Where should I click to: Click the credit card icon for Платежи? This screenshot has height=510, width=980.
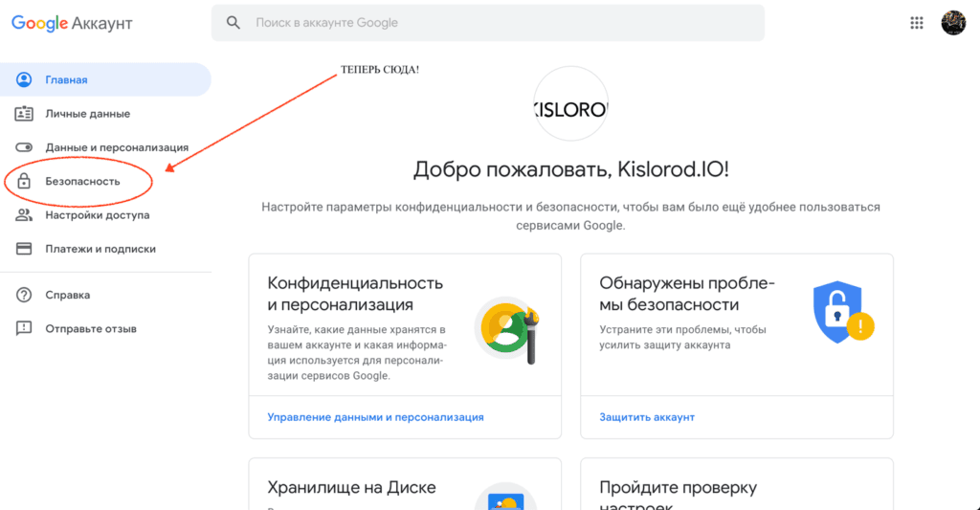25,249
